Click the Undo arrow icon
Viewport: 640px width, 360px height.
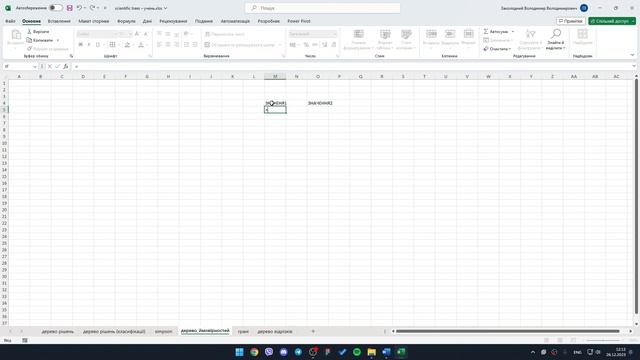(80, 8)
